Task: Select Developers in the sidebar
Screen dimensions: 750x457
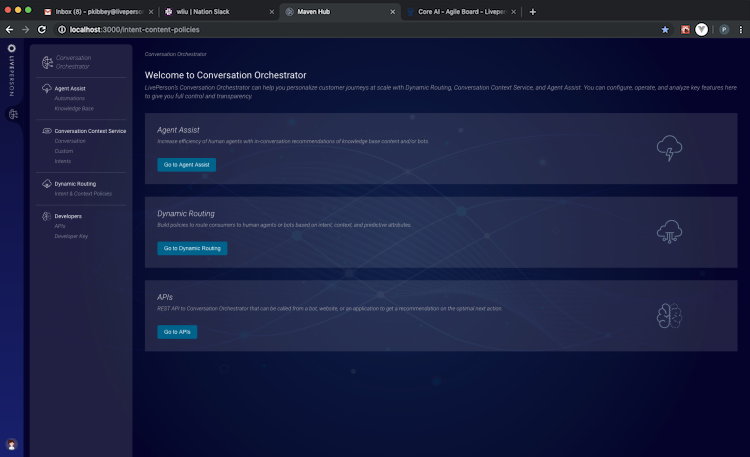Action: coord(68,216)
